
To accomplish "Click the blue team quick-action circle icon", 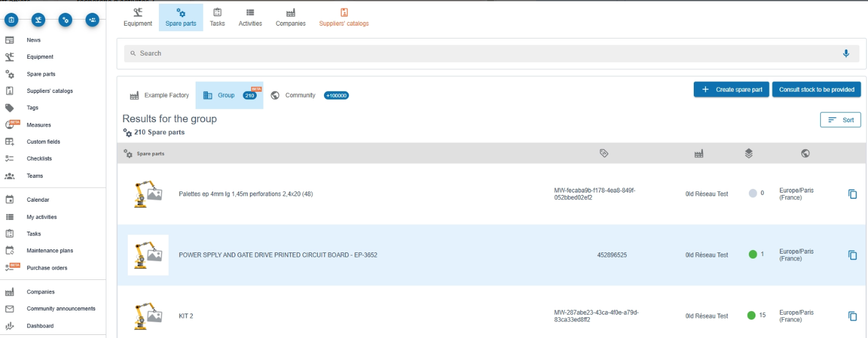I will coord(92,20).
